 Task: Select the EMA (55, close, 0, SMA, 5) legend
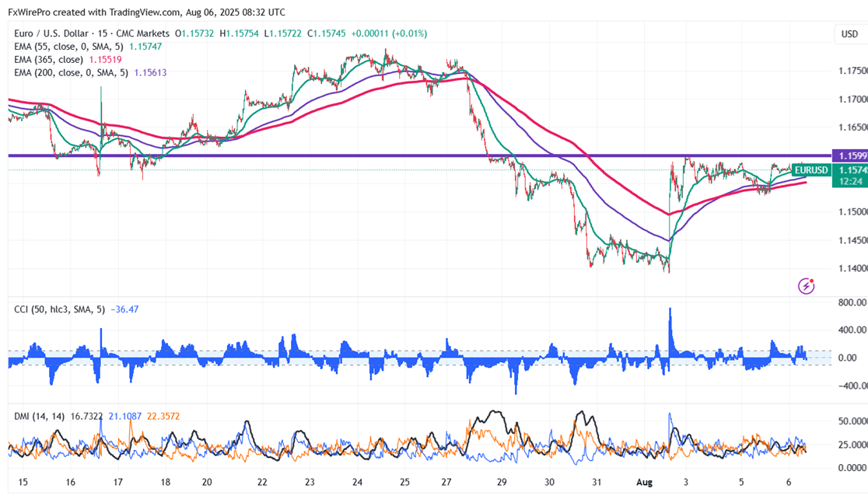[68, 47]
